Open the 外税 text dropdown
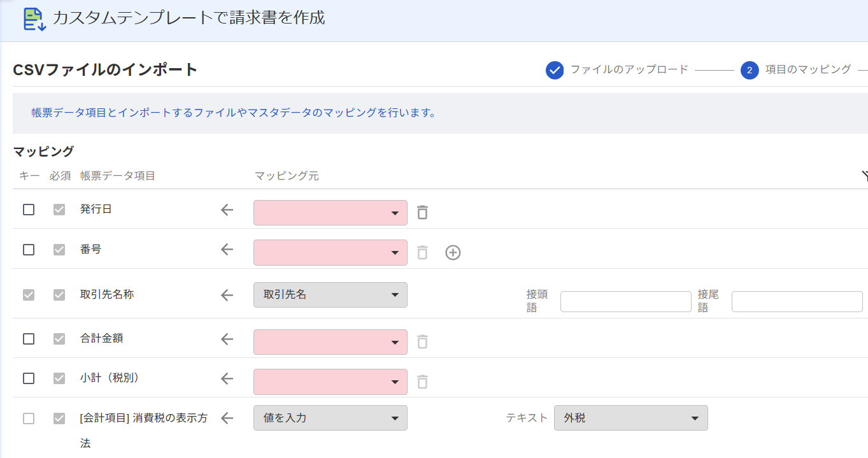The height and width of the screenshot is (458, 868). tap(631, 418)
